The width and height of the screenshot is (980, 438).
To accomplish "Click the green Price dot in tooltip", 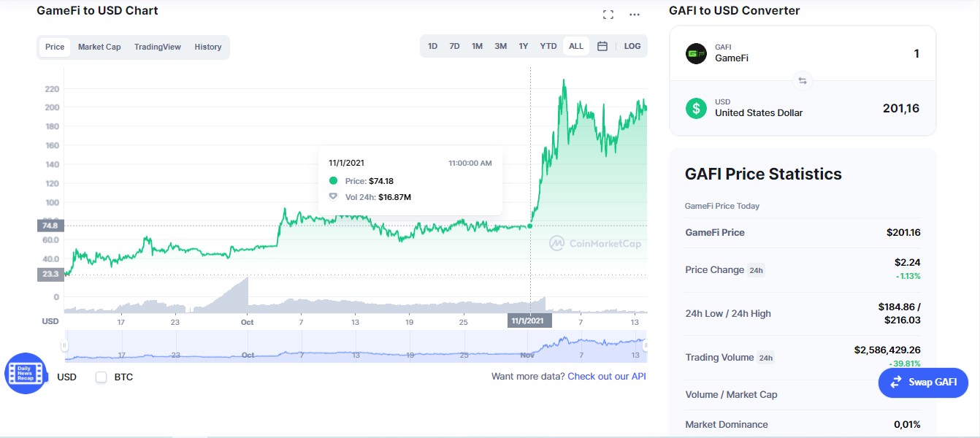I will pos(334,180).
